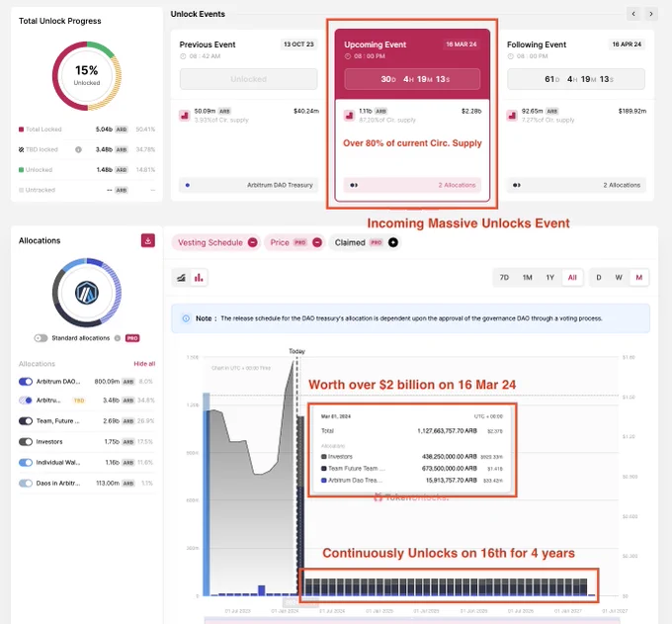Select weekly W interval tab

pos(619,278)
